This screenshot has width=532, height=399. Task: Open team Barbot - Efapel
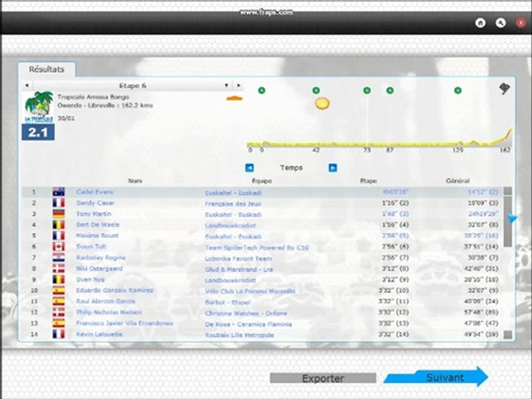click(x=228, y=302)
